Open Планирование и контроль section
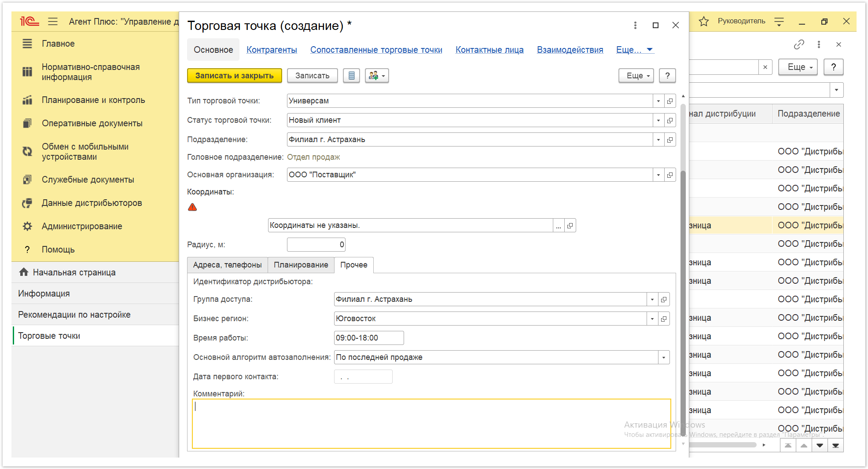 (x=93, y=100)
